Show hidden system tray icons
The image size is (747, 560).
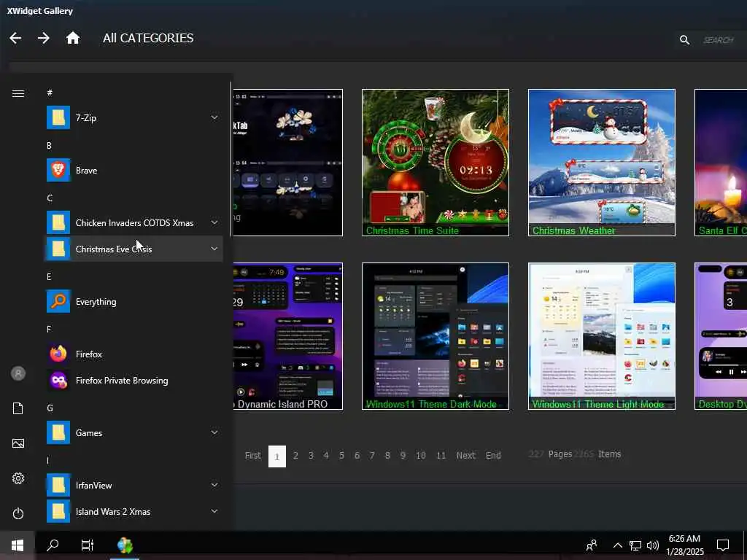(617, 545)
